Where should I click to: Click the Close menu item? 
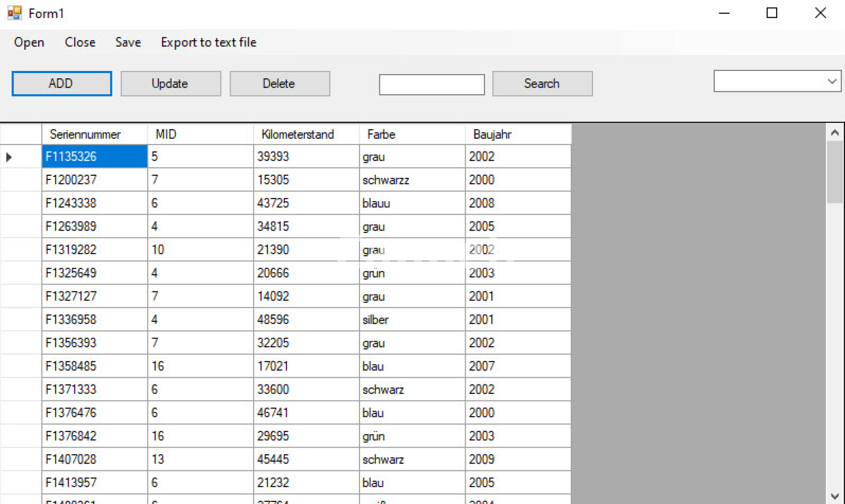coord(80,42)
